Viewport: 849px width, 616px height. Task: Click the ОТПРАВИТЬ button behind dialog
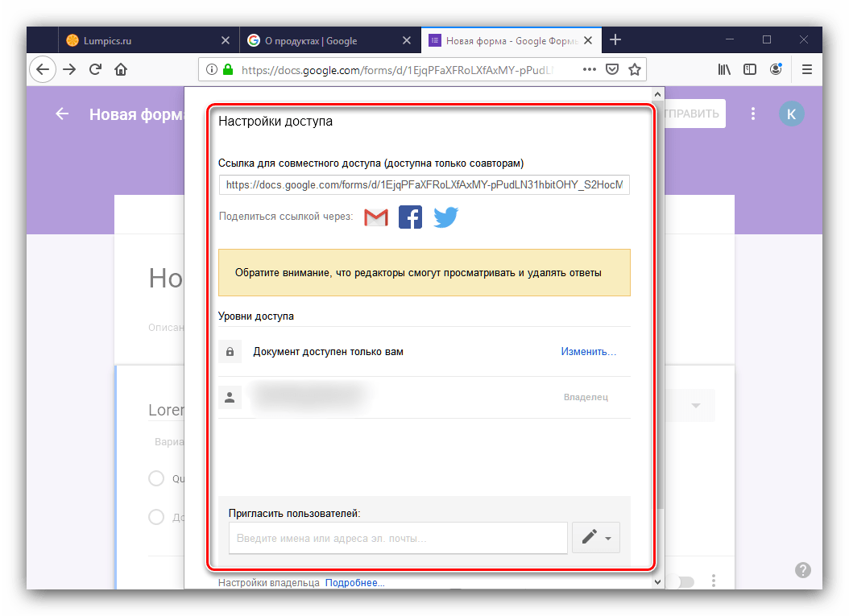694,114
